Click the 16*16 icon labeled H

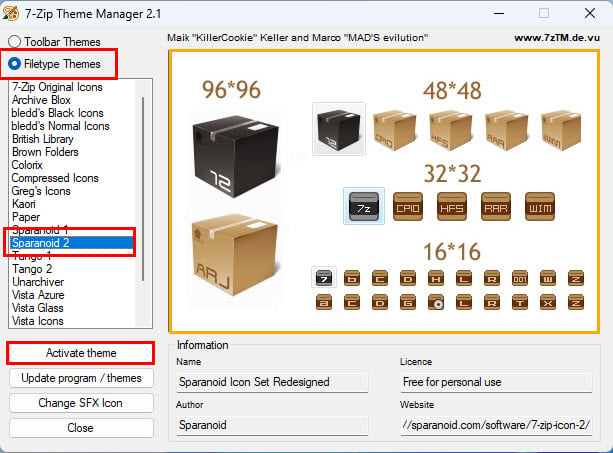(x=436, y=278)
